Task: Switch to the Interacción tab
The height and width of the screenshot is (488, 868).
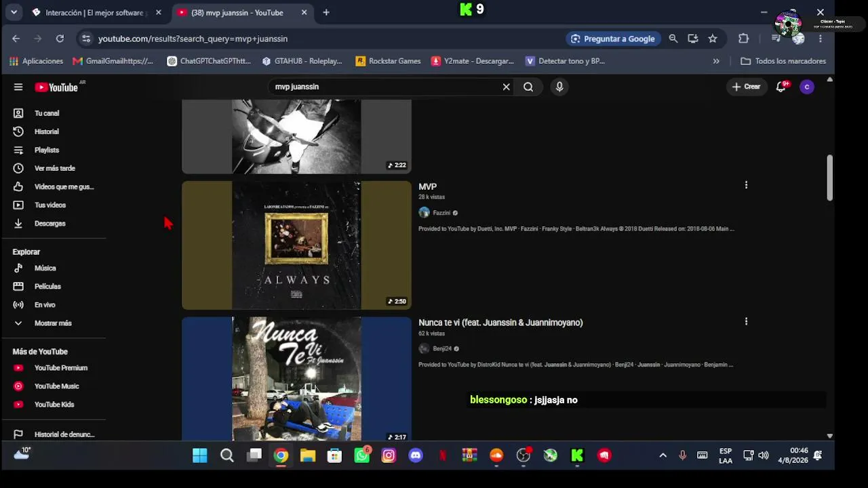Action: 95,12
